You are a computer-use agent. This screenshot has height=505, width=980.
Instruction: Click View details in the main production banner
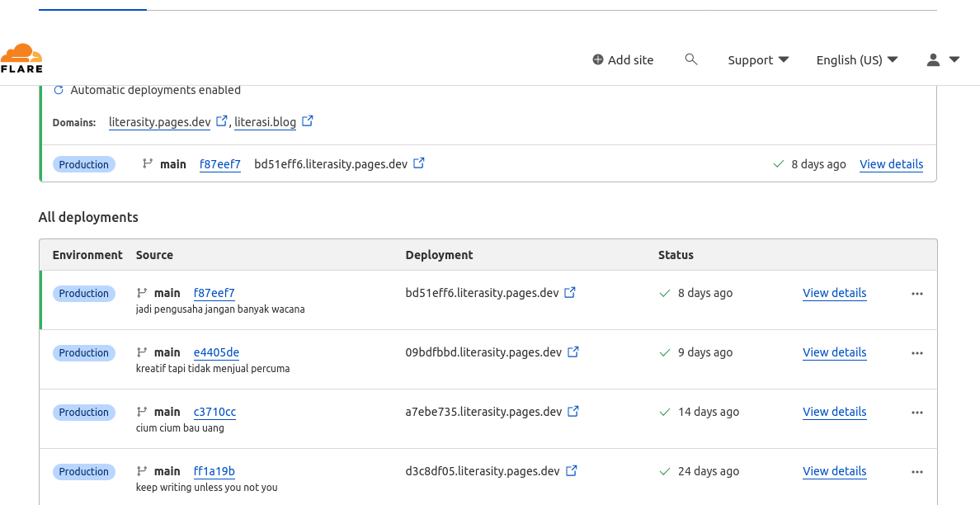[x=891, y=164]
